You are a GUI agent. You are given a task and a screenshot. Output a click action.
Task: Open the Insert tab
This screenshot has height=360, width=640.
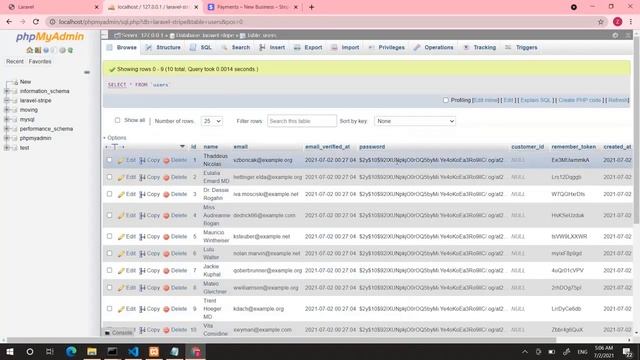[x=272, y=48]
